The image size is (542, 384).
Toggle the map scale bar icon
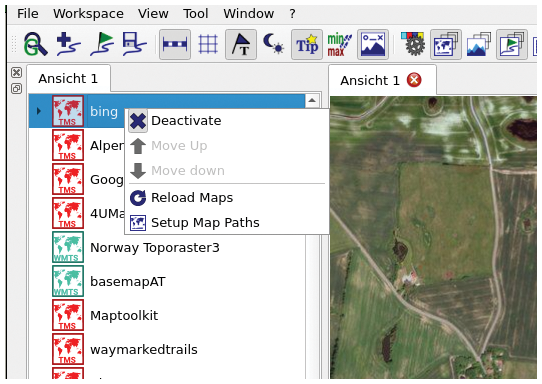point(175,44)
